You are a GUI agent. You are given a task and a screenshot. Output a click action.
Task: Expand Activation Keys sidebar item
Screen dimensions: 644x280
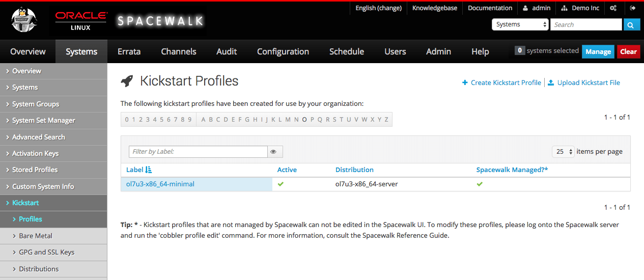click(53, 153)
